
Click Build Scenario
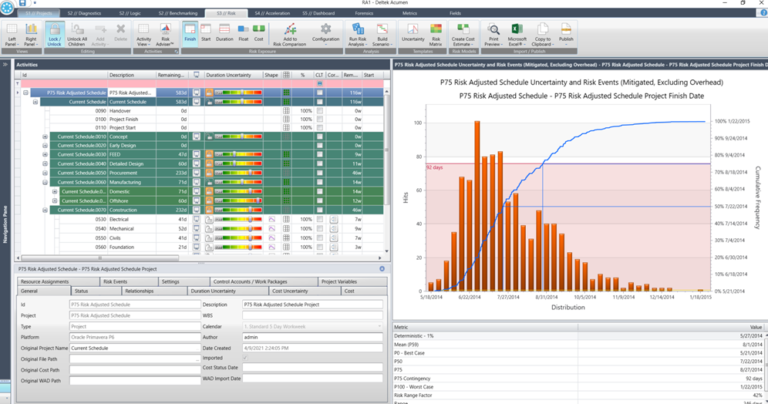pos(382,34)
